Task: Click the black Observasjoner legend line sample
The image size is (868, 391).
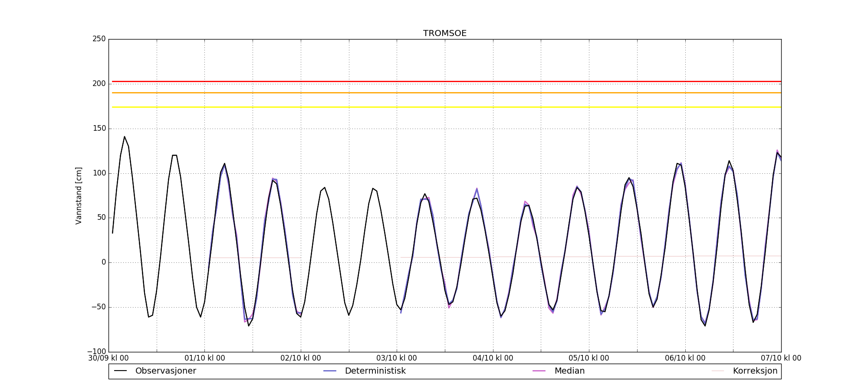Action: pyautogui.click(x=120, y=371)
